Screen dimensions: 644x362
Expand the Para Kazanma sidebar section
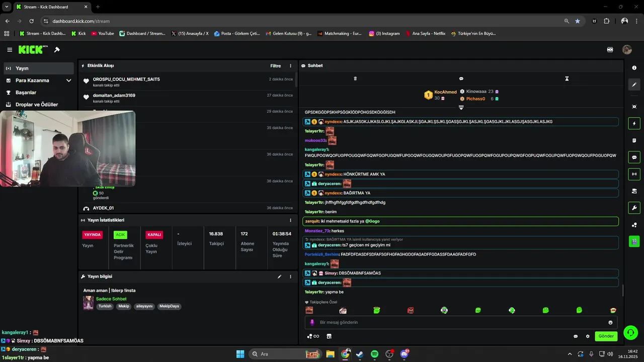(x=69, y=80)
